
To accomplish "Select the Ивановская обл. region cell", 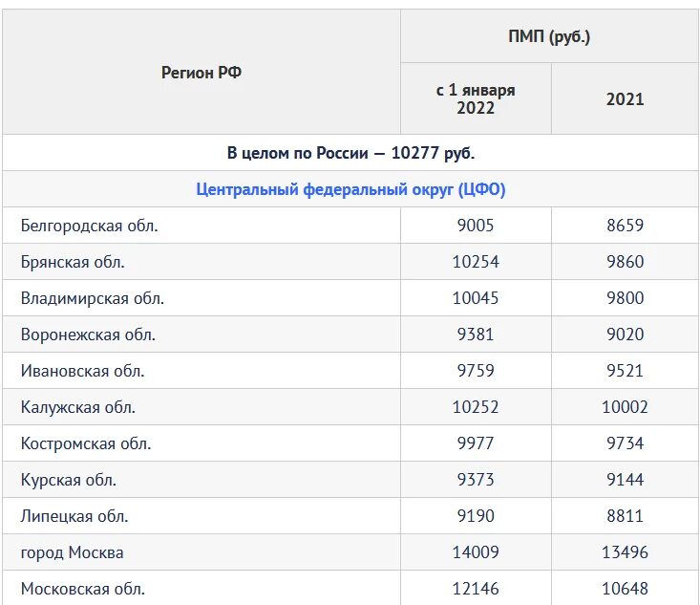I will click(202, 371).
